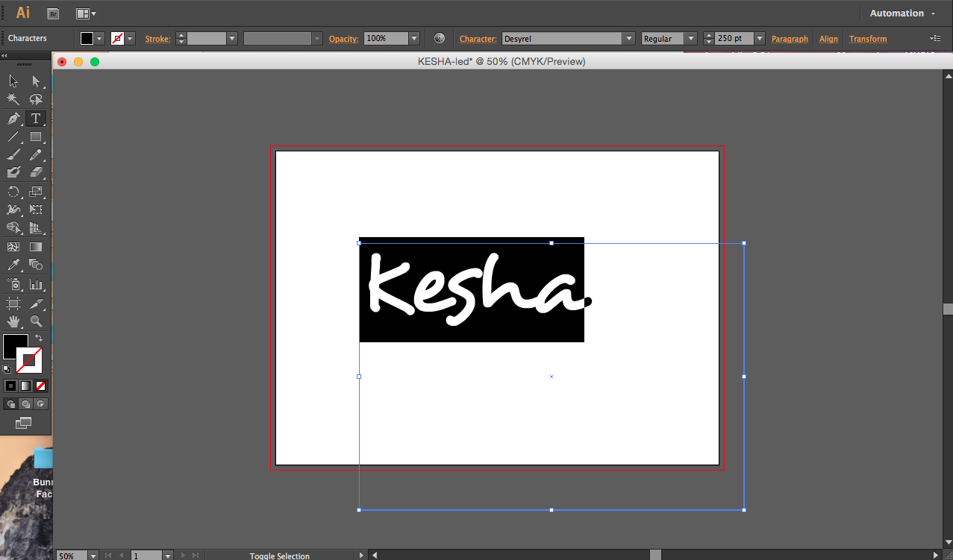Switch to Draw Normal mode
The width and height of the screenshot is (953, 560).
pos(10,403)
